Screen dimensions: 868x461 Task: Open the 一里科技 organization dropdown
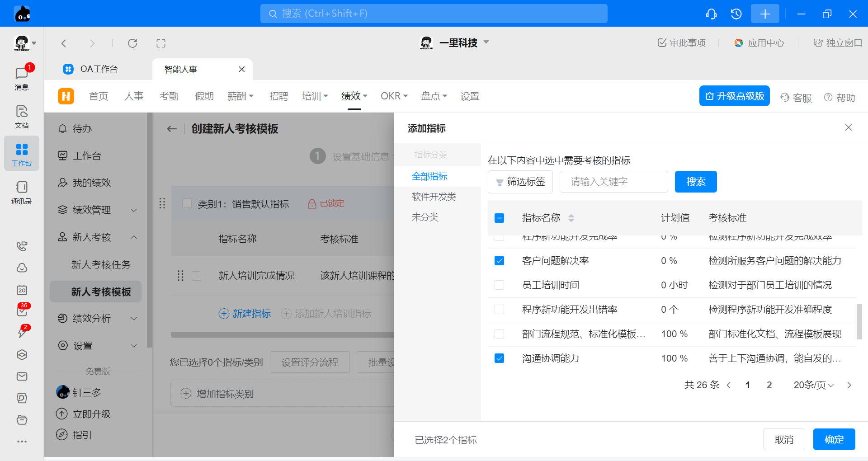458,43
